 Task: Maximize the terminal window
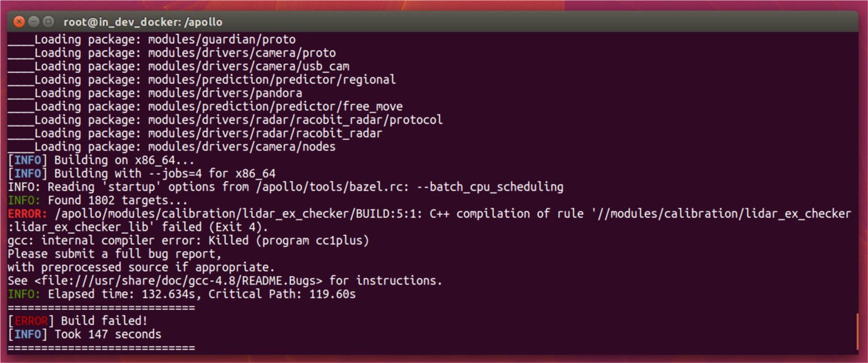pos(48,21)
